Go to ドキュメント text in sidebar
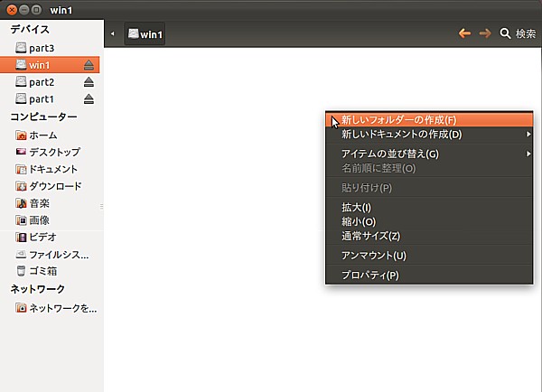542x392 pixels. click(x=53, y=169)
